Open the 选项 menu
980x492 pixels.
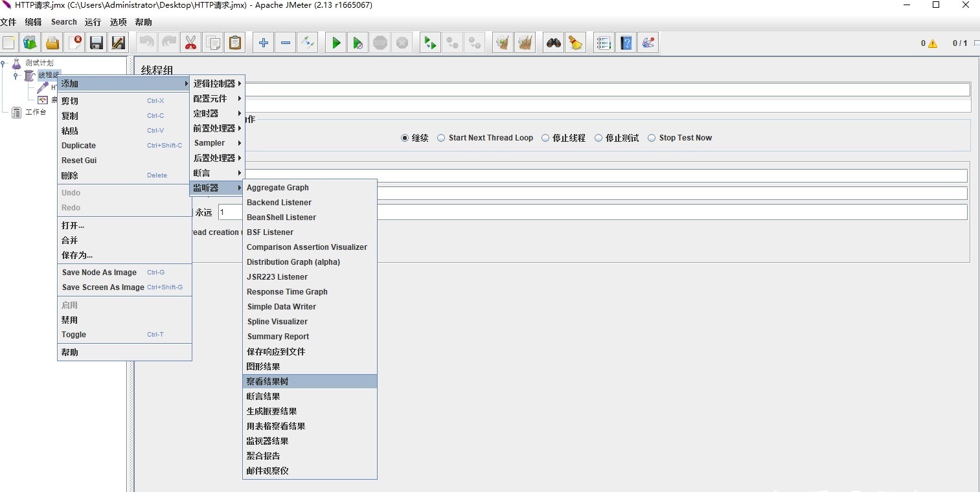(x=118, y=22)
